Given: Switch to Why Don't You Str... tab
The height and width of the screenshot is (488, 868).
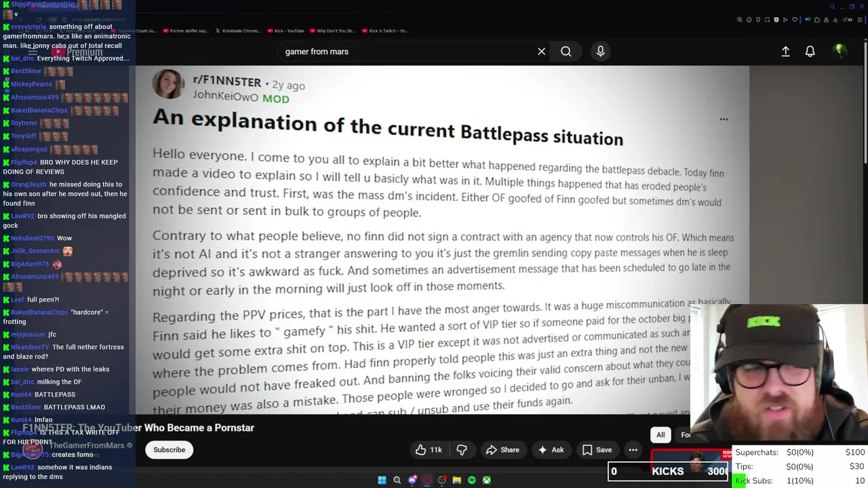Looking at the screenshot, I should click(x=332, y=30).
